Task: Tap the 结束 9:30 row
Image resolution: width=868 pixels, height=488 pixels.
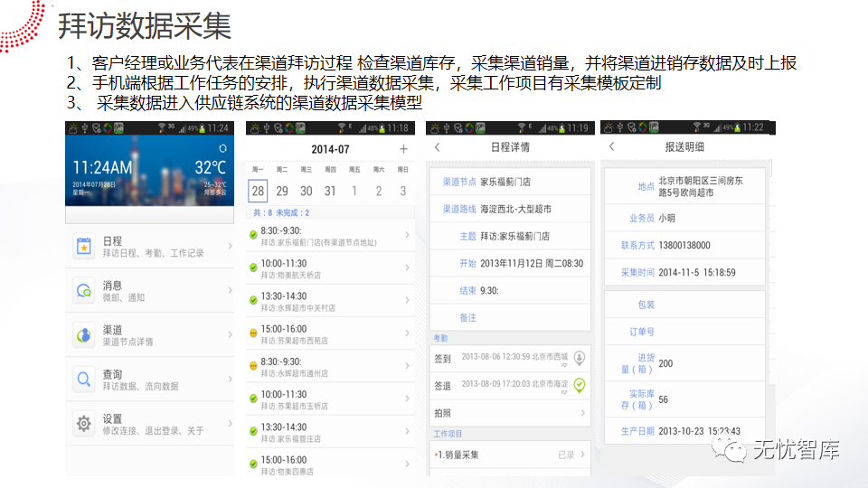Action: [x=510, y=290]
